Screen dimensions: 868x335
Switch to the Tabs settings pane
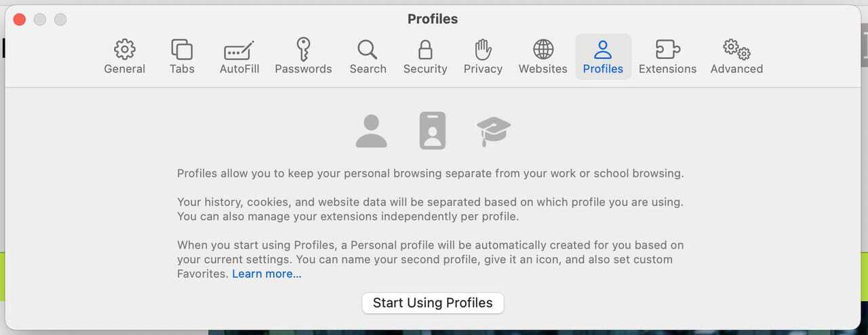pos(182,56)
